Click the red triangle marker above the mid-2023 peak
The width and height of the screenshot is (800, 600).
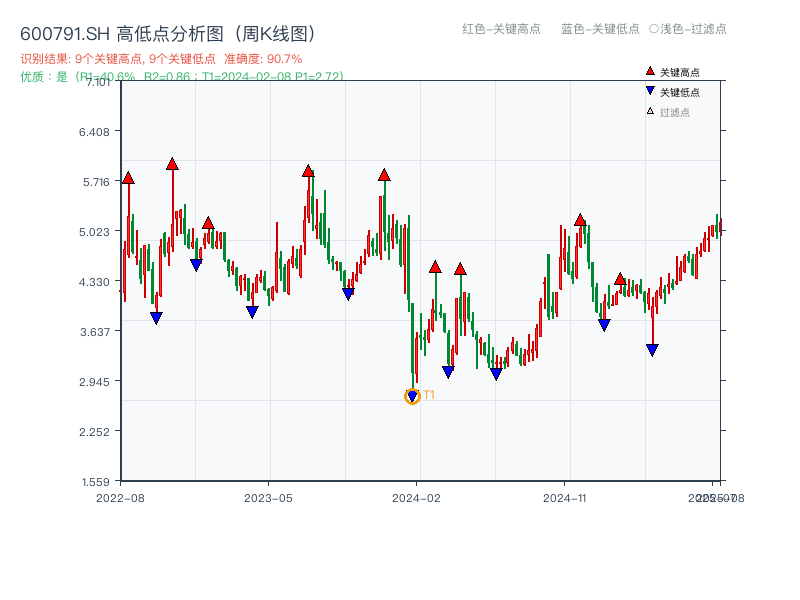(x=307, y=172)
